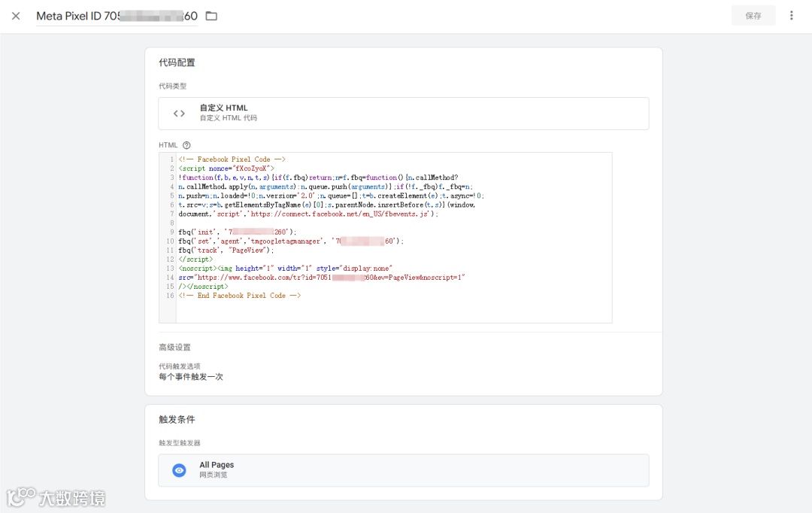Open the three-dot more options menu
This screenshot has height=513, width=812.
pos(791,16)
